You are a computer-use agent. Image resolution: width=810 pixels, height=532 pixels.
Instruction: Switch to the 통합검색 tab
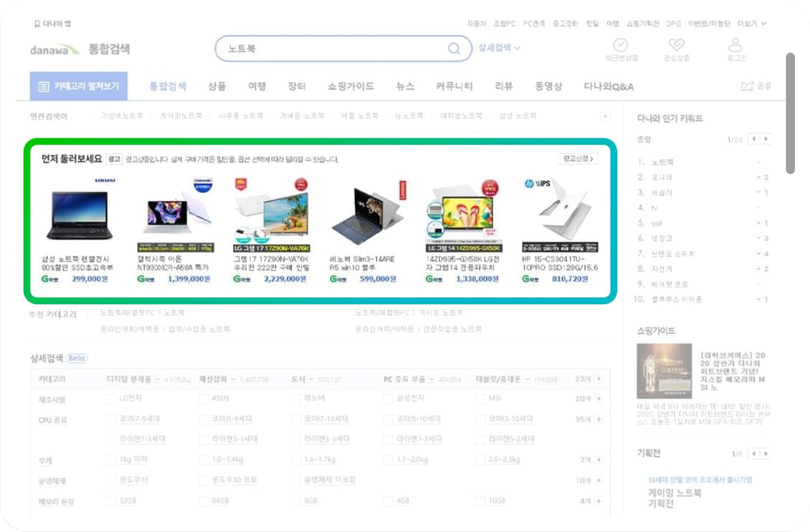[167, 86]
